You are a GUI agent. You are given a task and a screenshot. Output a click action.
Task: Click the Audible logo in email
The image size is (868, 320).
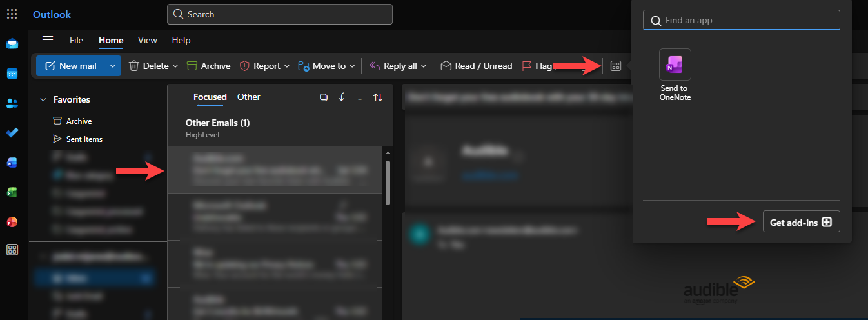719,290
